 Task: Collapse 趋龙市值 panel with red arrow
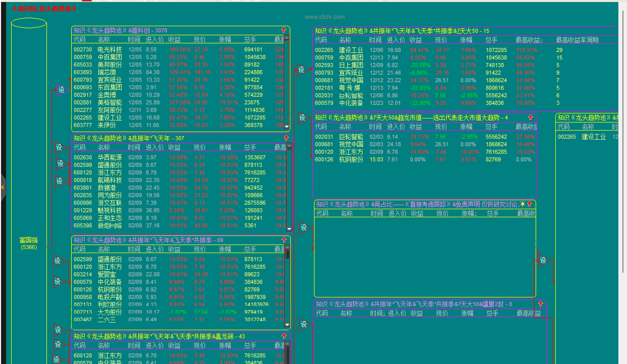(x=530, y=117)
